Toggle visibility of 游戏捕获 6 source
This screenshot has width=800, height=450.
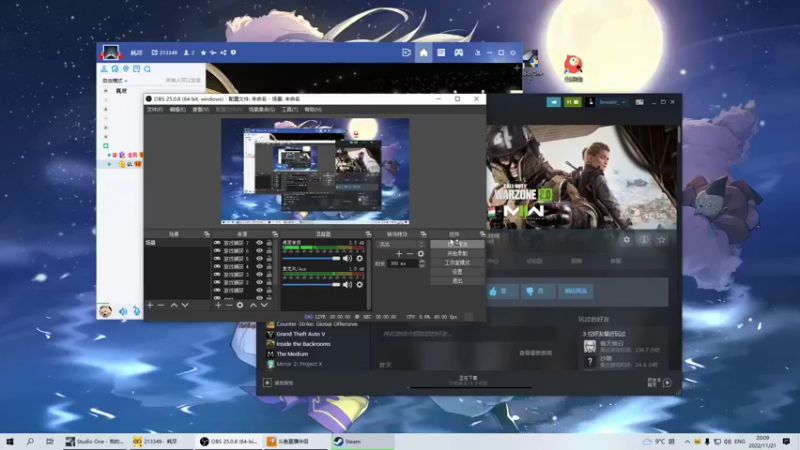coord(259,251)
